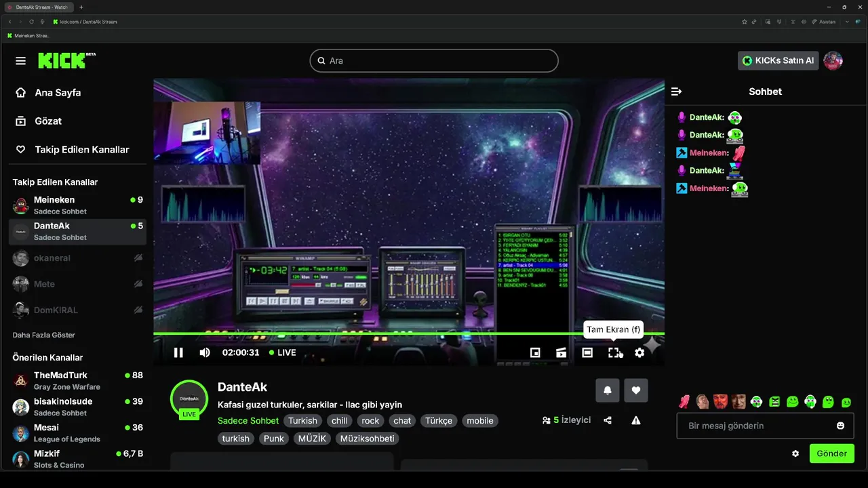This screenshot has height=488, width=868.
Task: Enter Tam Ekran fullscreen mode
Action: click(x=614, y=352)
